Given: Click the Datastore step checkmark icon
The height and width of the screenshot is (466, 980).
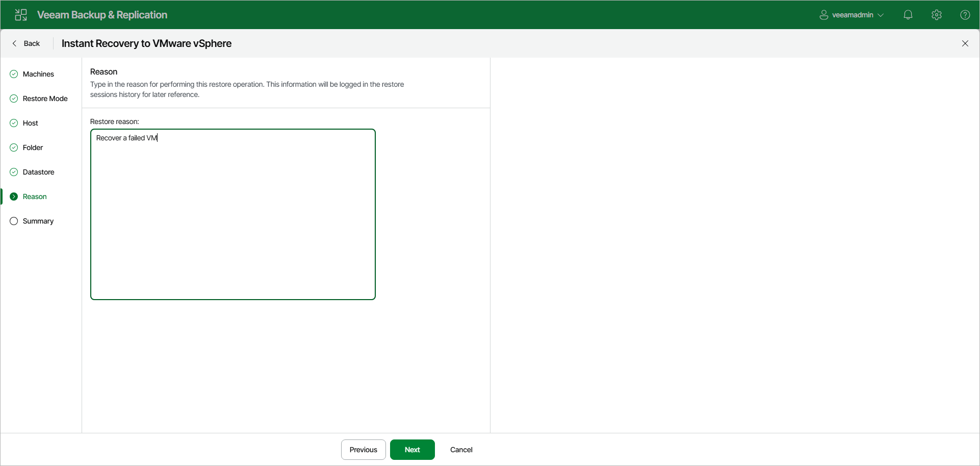Looking at the screenshot, I should (x=14, y=172).
